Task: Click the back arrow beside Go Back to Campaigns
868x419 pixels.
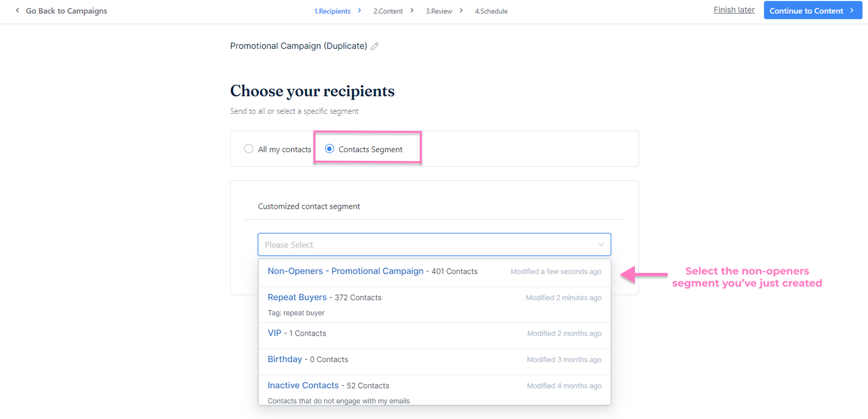Action: (x=17, y=10)
